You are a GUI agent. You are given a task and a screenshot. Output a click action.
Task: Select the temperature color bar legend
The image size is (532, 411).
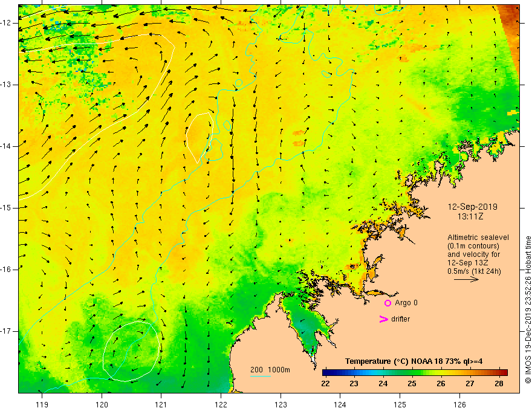(415, 372)
